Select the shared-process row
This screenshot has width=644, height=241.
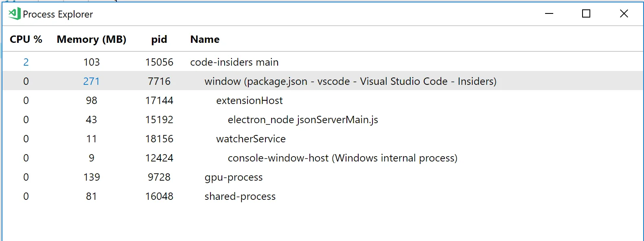323,196
